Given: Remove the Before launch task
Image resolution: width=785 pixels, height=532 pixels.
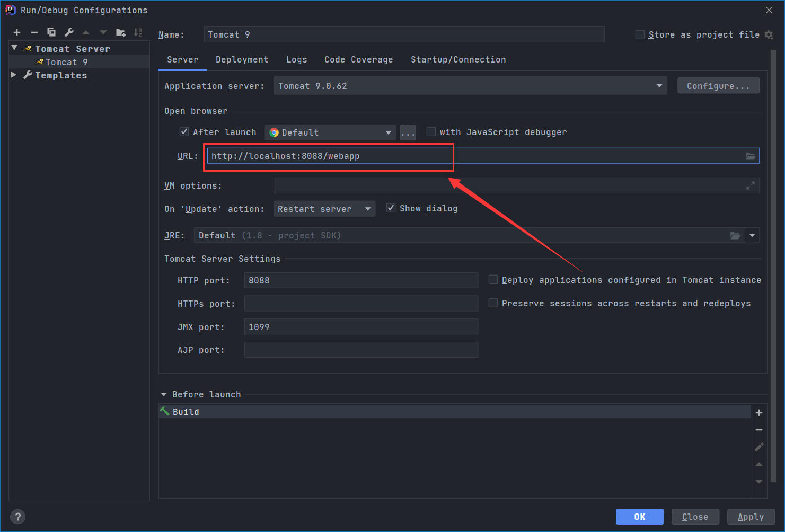Looking at the screenshot, I should coord(759,430).
